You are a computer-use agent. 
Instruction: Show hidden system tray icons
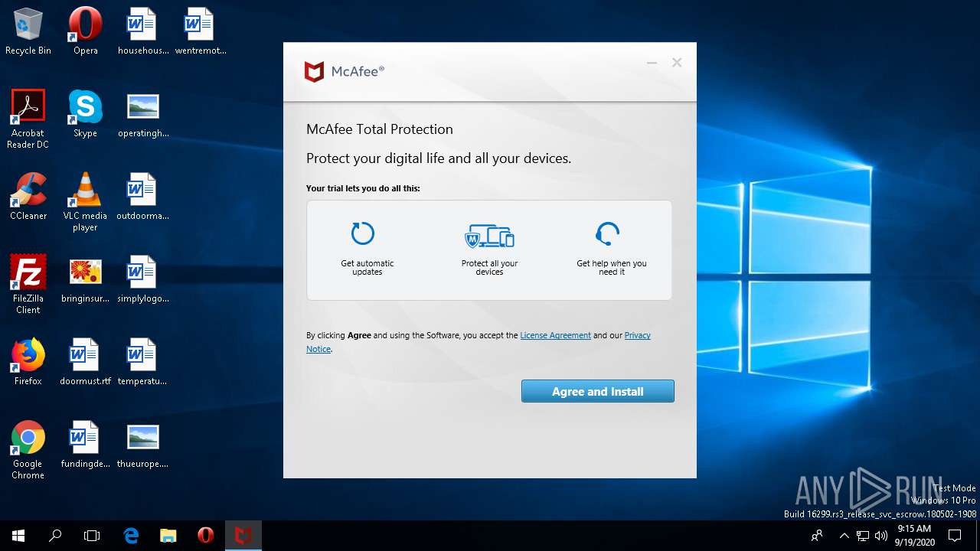844,536
